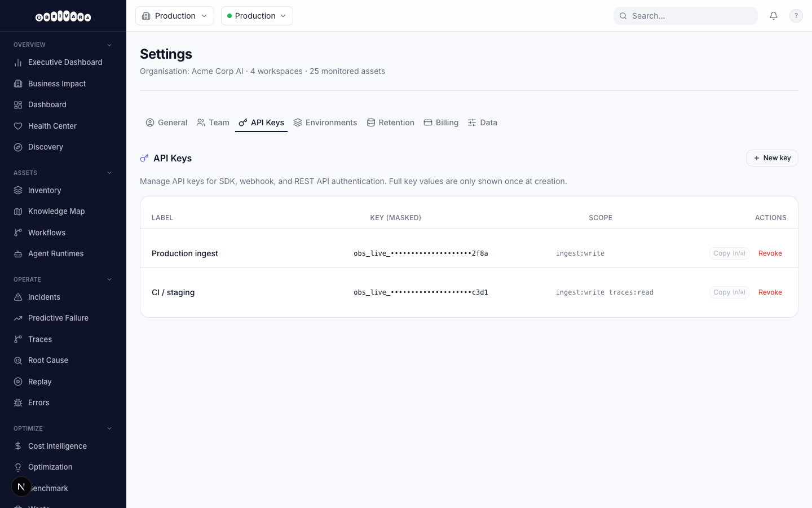
Task: Copy the CI / staging key
Action: (729, 292)
